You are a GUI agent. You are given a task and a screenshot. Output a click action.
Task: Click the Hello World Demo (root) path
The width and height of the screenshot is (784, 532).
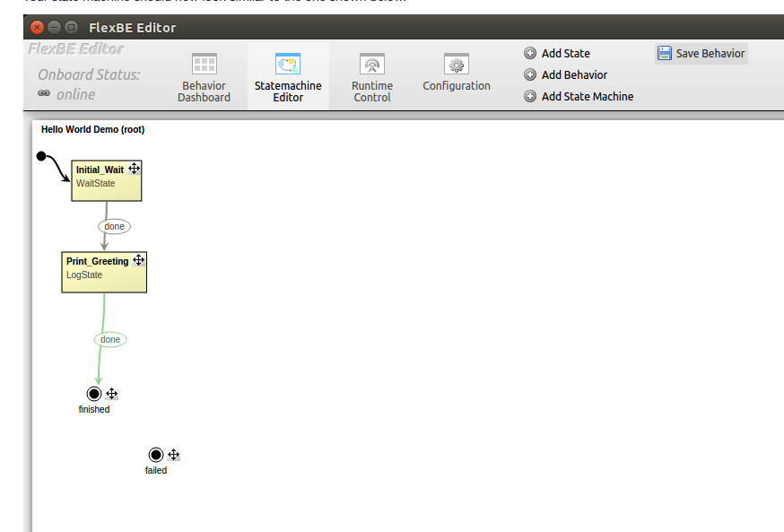pos(93,129)
